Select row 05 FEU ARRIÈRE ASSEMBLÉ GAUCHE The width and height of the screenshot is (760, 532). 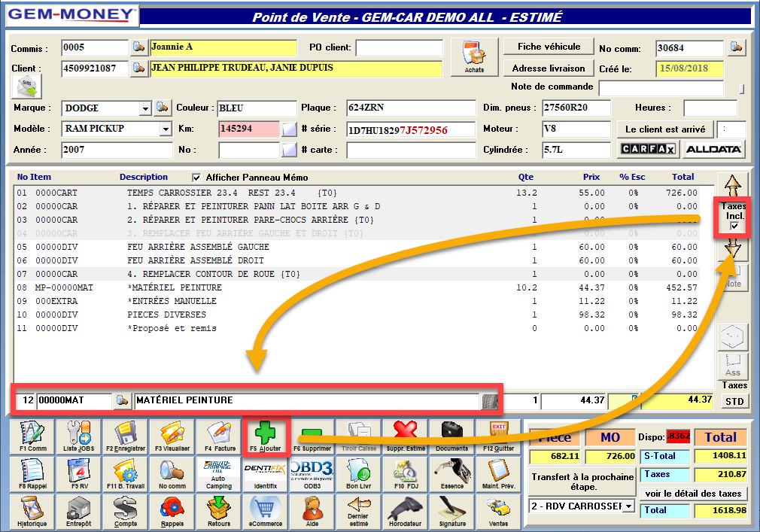click(x=357, y=247)
